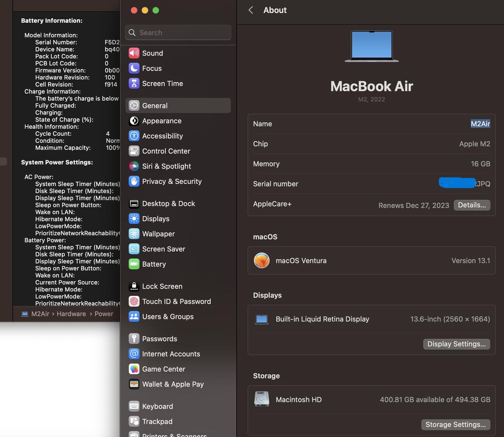The image size is (504, 437).
Task: Open Sound settings icon in sidebar
Action: (x=134, y=53)
